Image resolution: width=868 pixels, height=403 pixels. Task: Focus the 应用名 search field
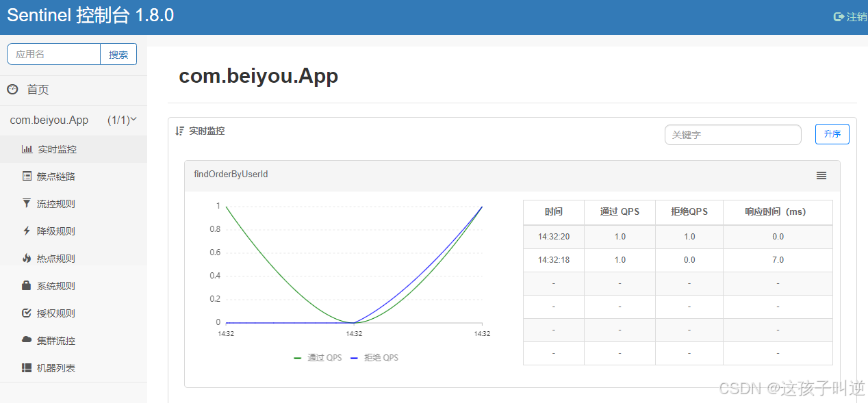click(x=53, y=54)
